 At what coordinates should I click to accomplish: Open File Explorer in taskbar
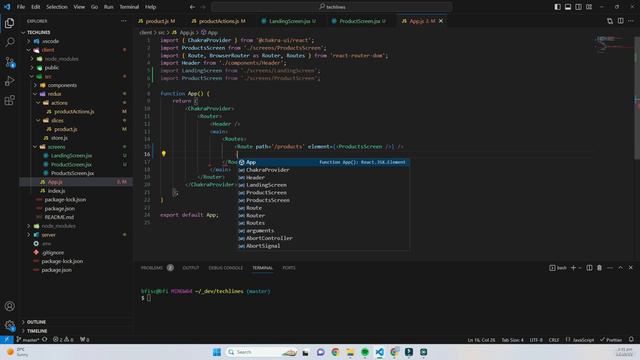click(x=350, y=352)
